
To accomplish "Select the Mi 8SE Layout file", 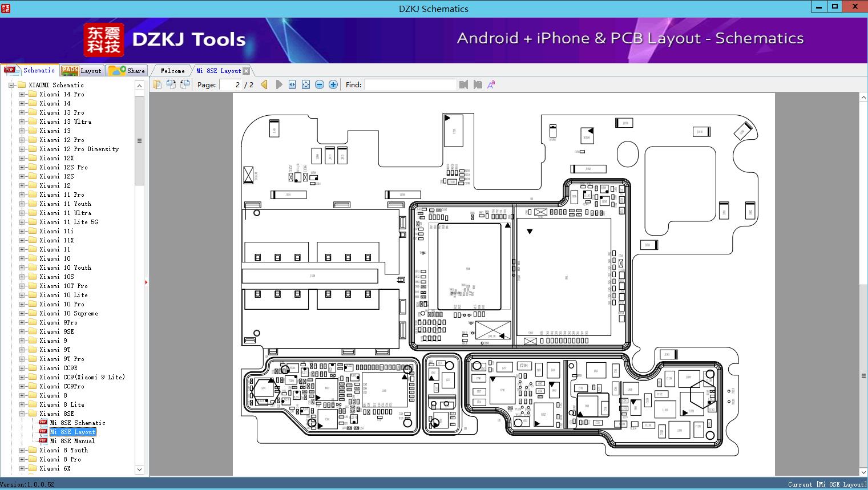I will (72, 432).
